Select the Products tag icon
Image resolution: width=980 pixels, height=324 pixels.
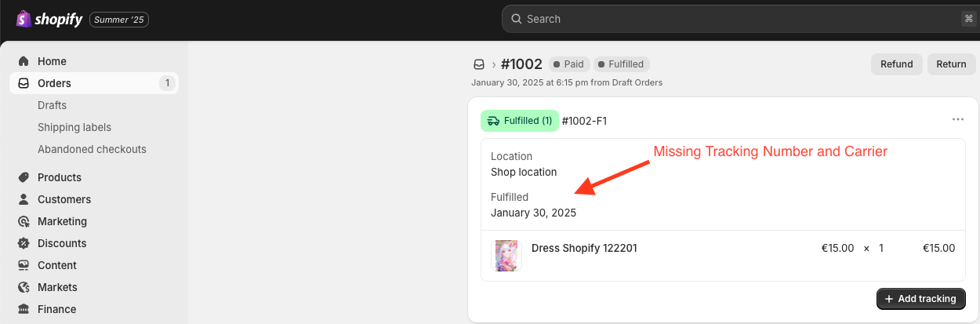[x=24, y=177]
